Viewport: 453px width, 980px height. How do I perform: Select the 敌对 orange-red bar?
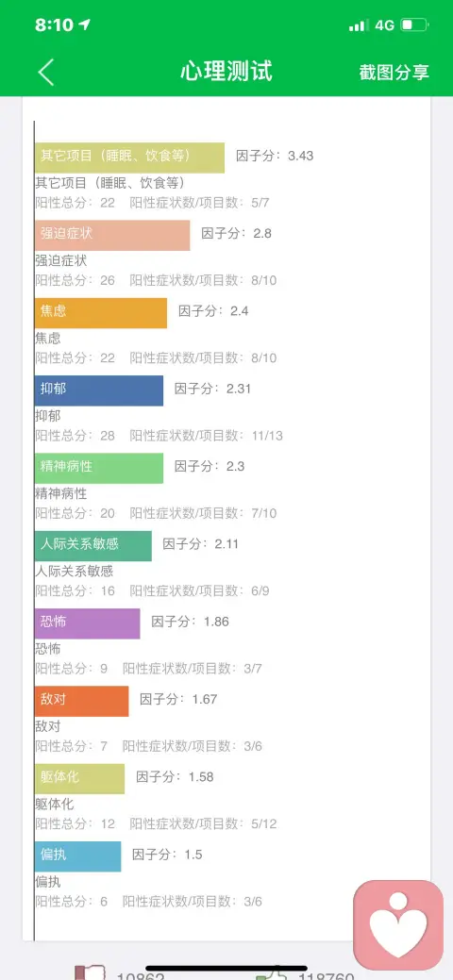(x=82, y=701)
